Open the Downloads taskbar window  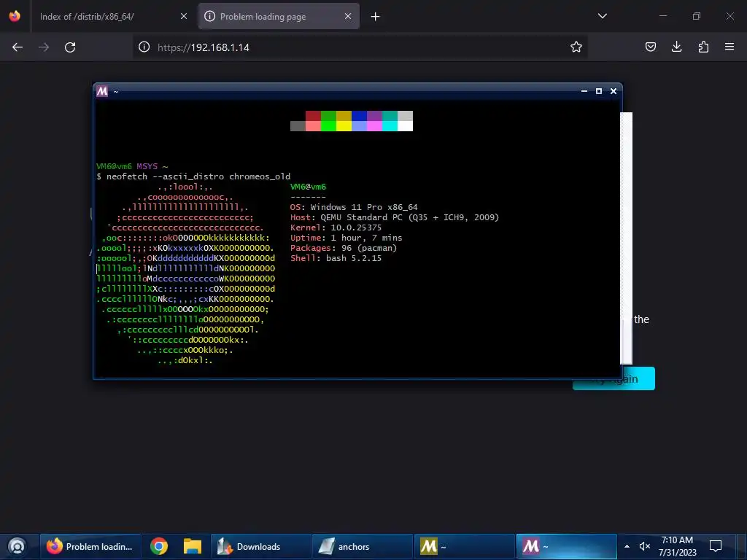click(260, 547)
